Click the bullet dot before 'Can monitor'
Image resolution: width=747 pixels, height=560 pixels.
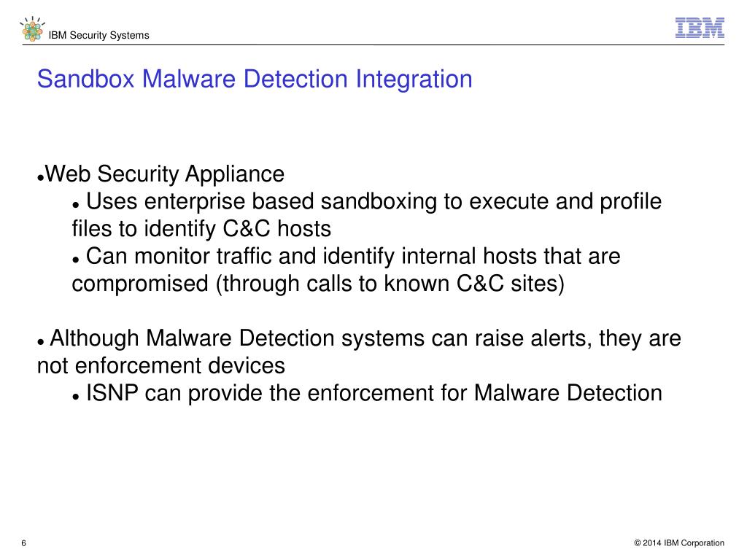point(75,260)
